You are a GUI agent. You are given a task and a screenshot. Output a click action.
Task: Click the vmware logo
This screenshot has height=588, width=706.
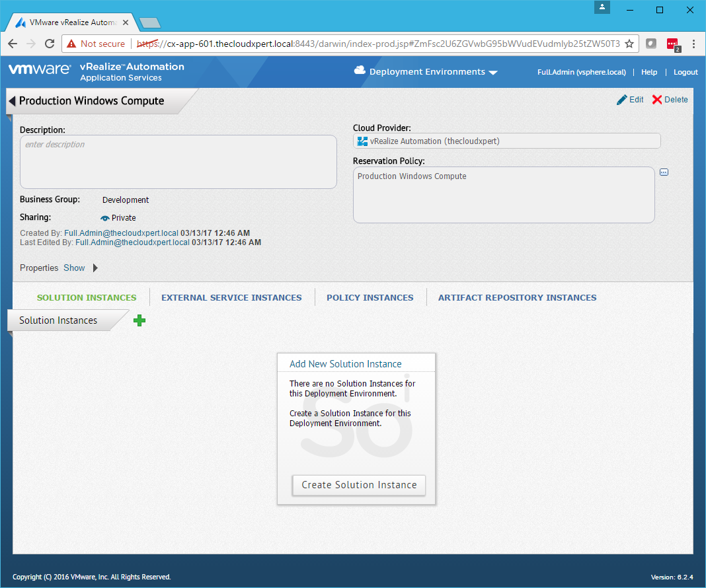pos(40,69)
